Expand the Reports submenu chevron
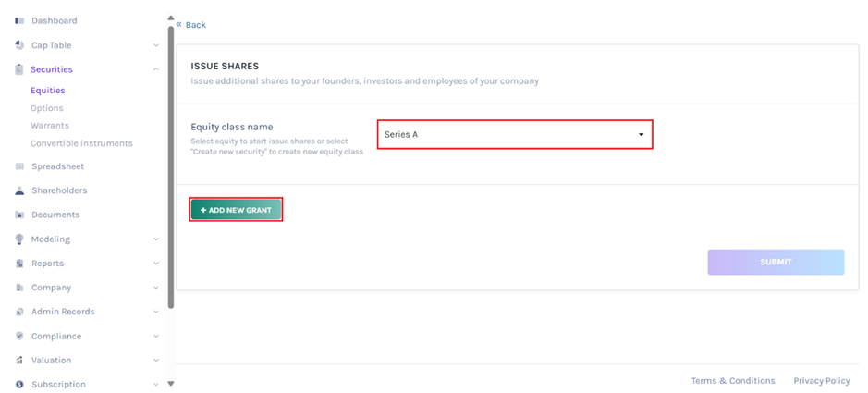Image resolution: width=868 pixels, height=393 pixels. 156,264
